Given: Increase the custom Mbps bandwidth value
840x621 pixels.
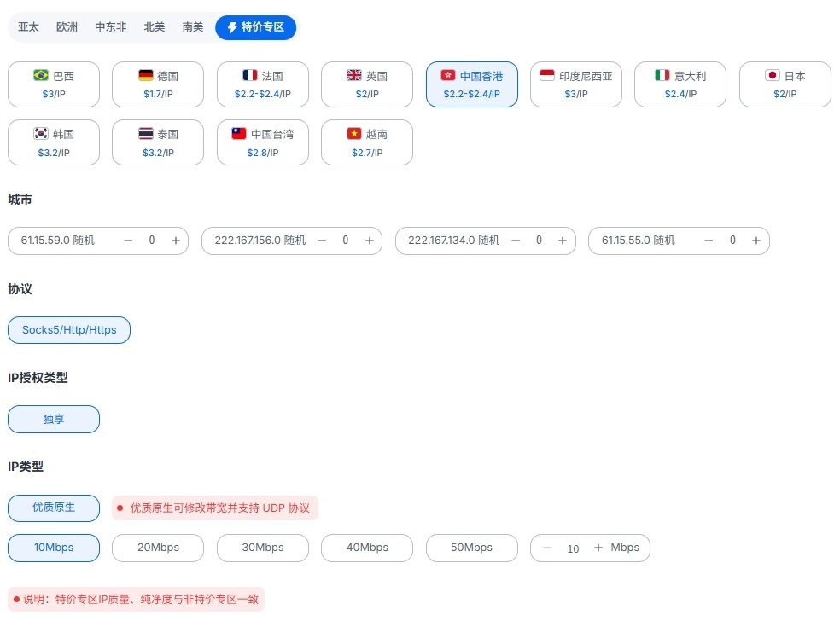Looking at the screenshot, I should pos(598,548).
